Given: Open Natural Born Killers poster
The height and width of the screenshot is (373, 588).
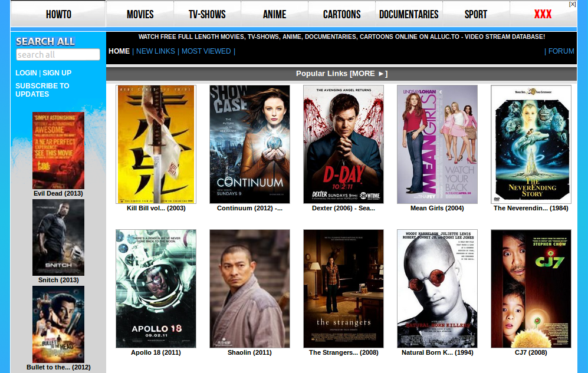Looking at the screenshot, I should click(x=437, y=289).
